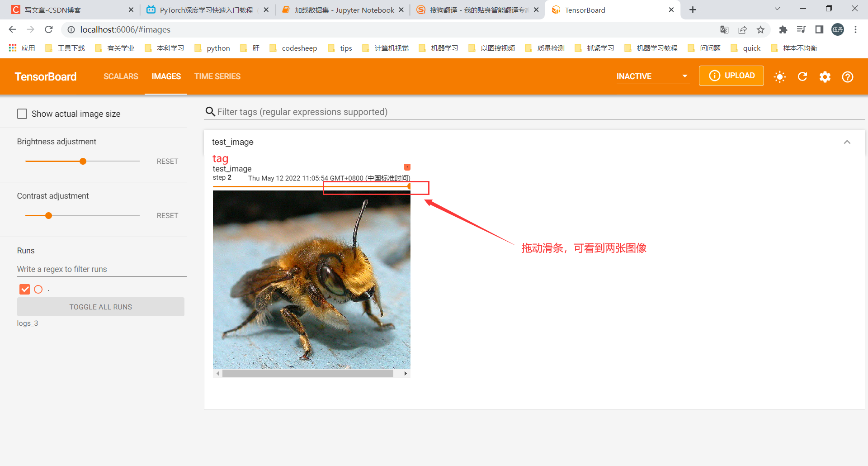Open Chrome three-dot menu

pos(855,29)
